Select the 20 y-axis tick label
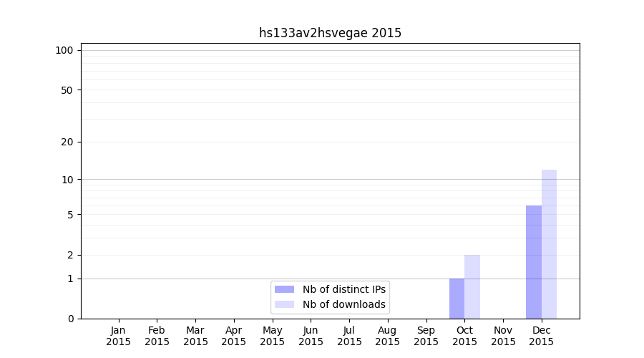644x358 pixels. [x=67, y=142]
